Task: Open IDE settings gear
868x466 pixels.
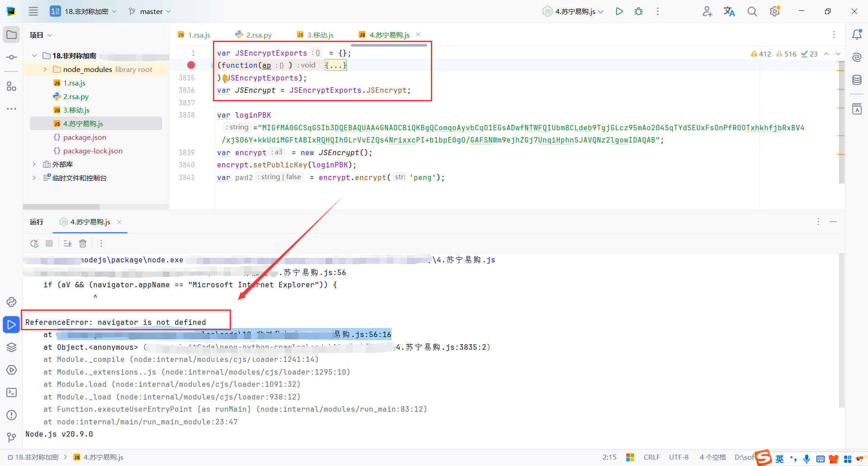Action: tap(775, 11)
